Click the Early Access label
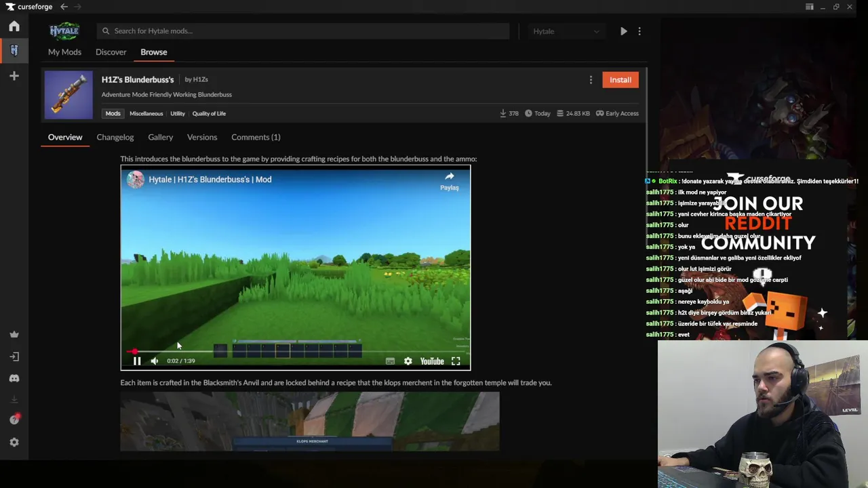The width and height of the screenshot is (868, 488). tap(617, 113)
